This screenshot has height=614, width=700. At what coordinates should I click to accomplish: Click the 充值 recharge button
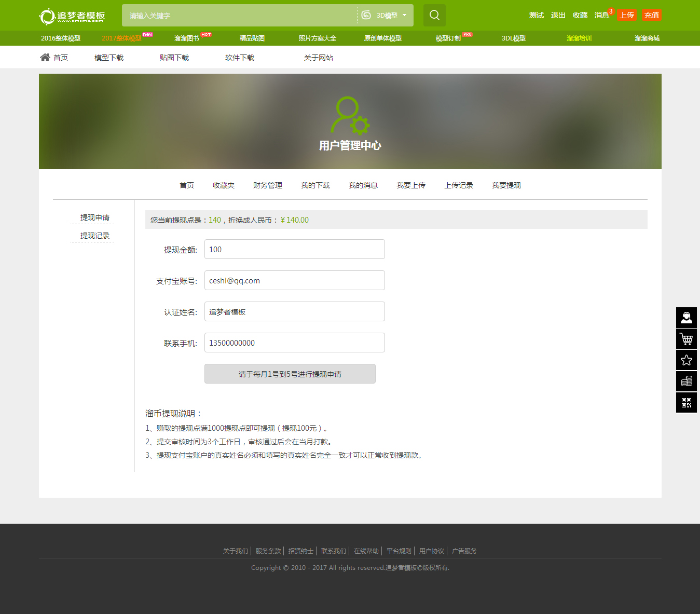[x=651, y=15]
